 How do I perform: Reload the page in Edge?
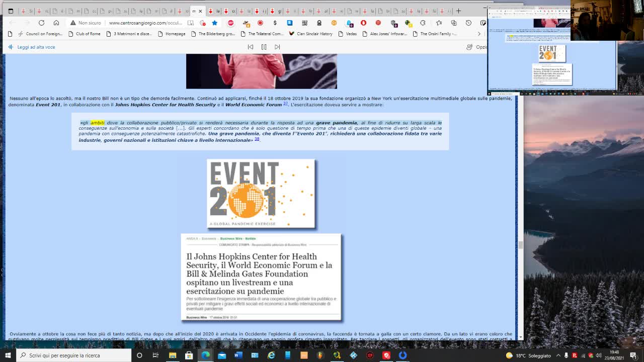[41, 23]
